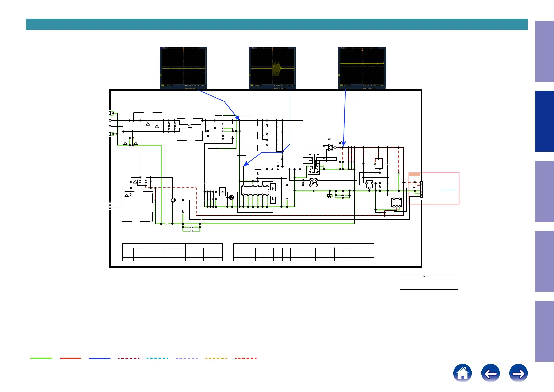Screen dimensions: 554x392
Task: Select the bottommost purple side tab
Action: 544,331
